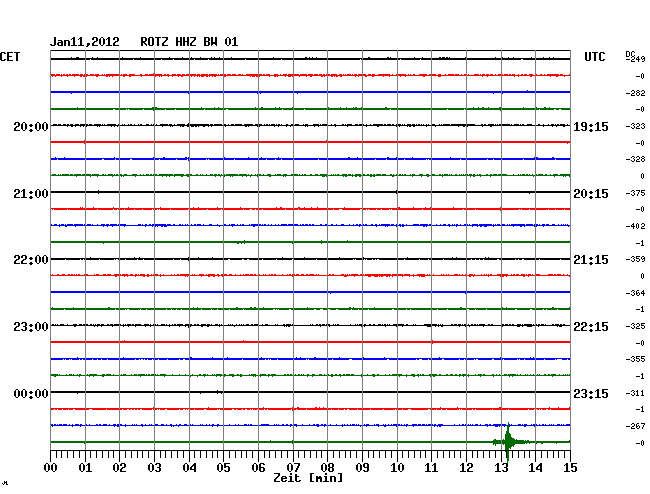Click the DC offset value -355
Screen dimensions: 650x494
tap(635, 359)
